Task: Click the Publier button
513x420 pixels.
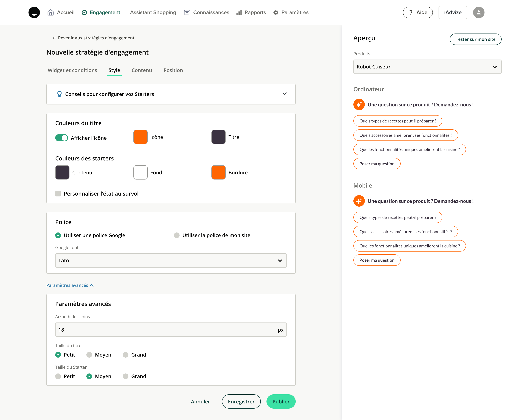Action: point(281,402)
